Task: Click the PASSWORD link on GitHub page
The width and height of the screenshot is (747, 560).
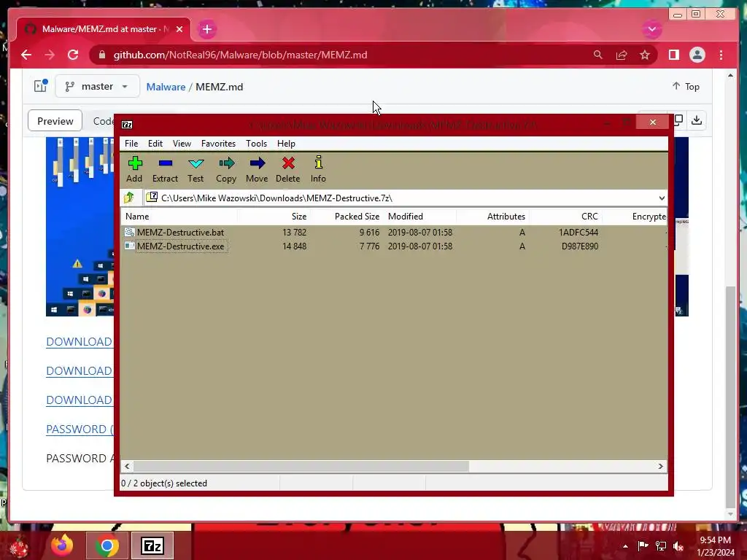Action: point(79,429)
